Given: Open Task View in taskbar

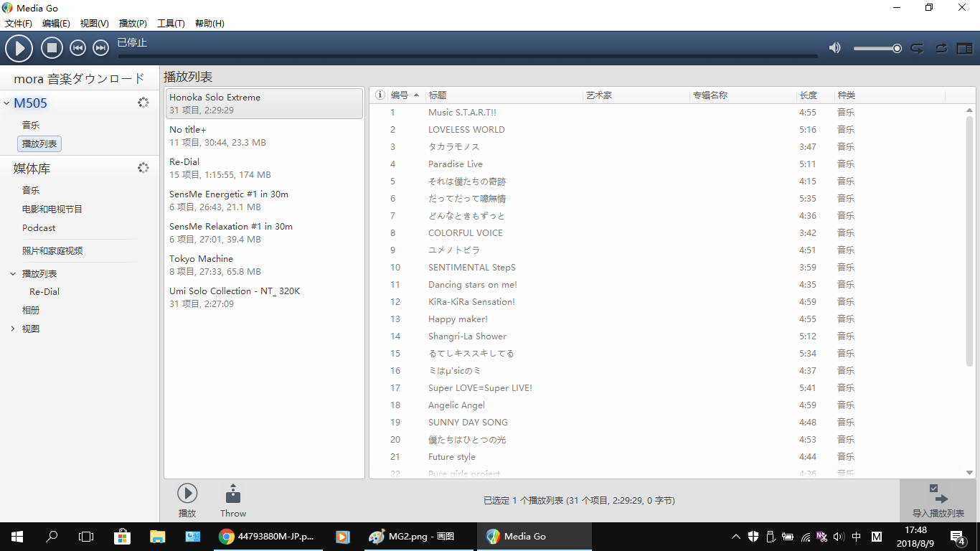Looking at the screenshot, I should tap(86, 537).
